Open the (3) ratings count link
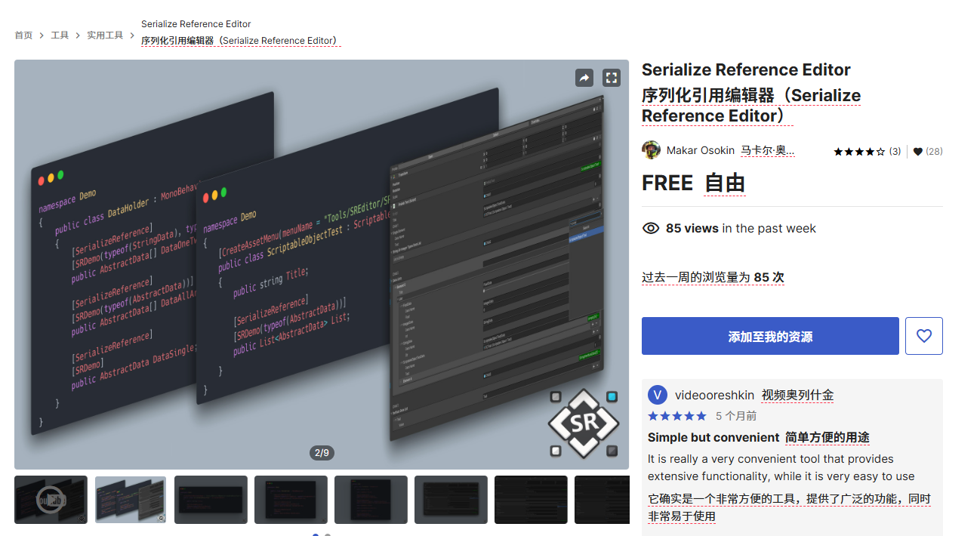Screen dimensions: 980x536 click(895, 151)
